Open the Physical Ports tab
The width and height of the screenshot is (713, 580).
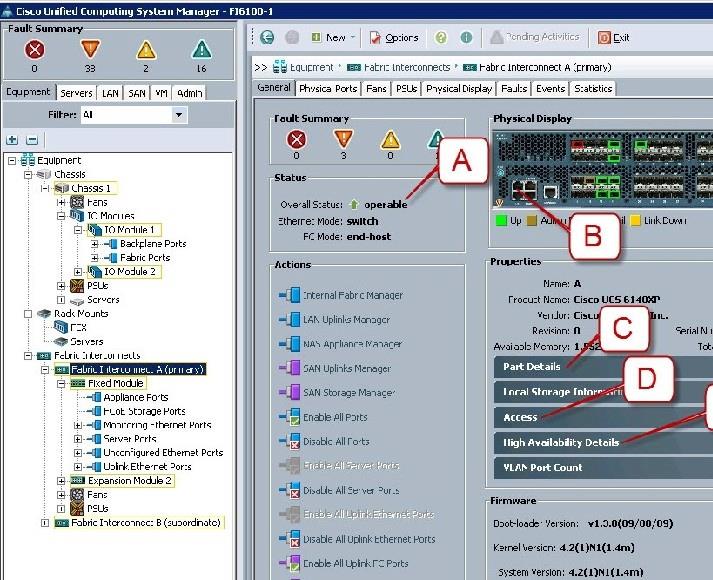coord(328,88)
